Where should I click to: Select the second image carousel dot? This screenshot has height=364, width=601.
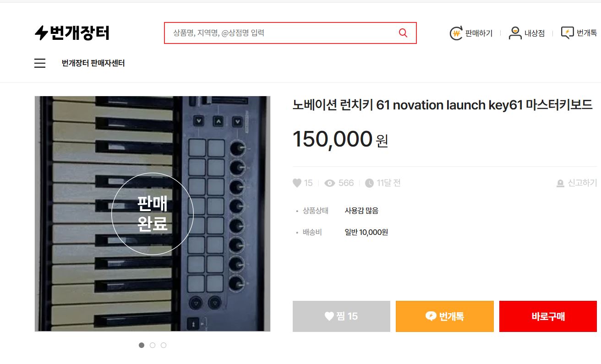click(x=153, y=345)
